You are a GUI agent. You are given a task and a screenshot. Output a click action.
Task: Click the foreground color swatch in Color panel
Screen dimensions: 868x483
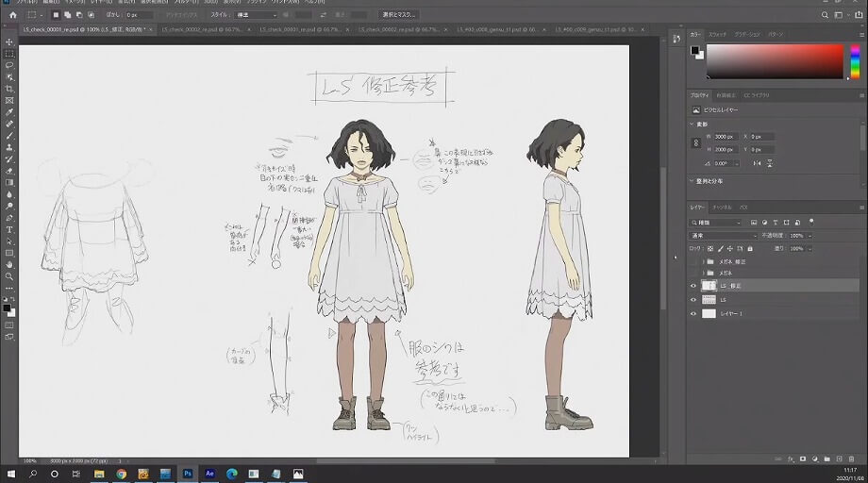click(694, 51)
